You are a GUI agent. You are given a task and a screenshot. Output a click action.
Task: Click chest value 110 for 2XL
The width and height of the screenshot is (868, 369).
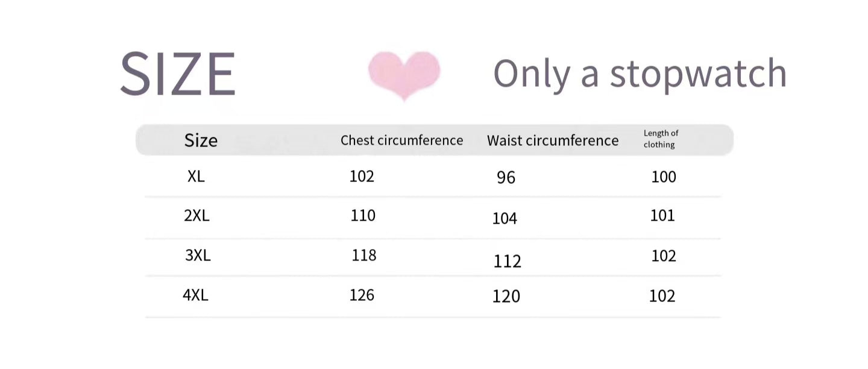[x=363, y=215]
